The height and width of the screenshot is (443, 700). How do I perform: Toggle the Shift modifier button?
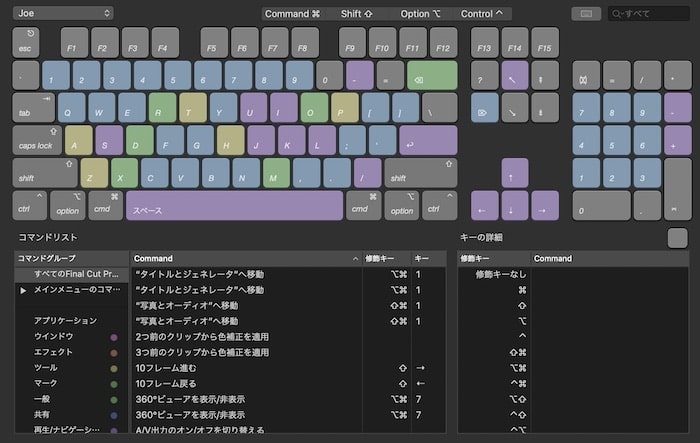(x=356, y=14)
